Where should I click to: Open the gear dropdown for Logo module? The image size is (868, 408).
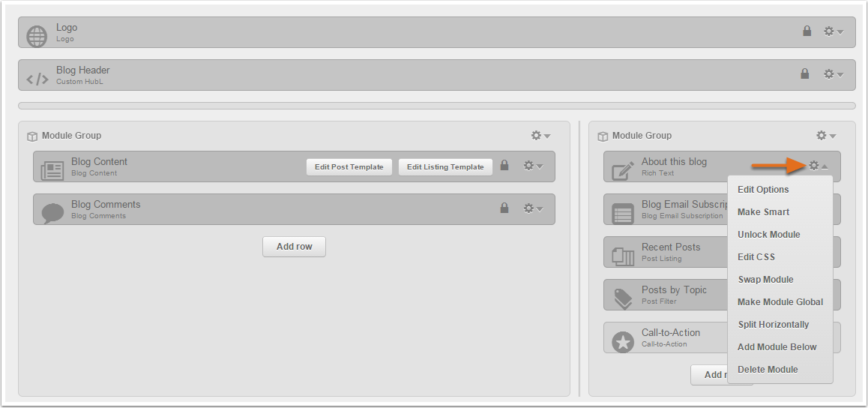tap(833, 31)
